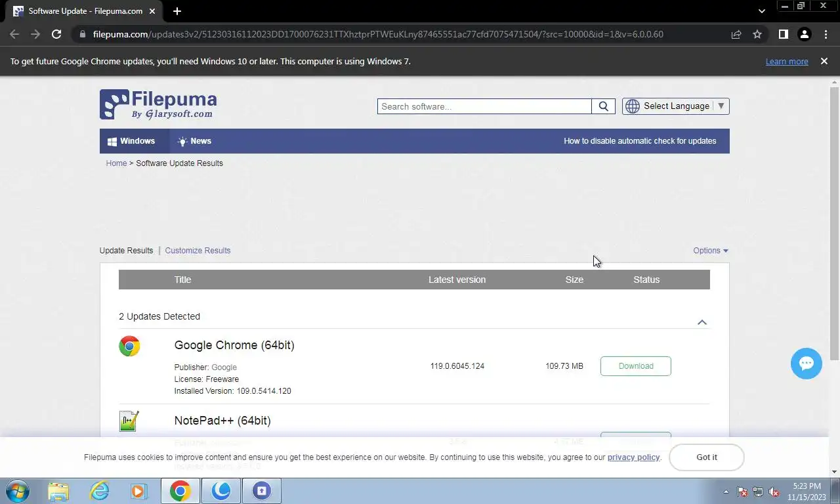Click Learn more in Chrome notice
Viewport: 840px width, 504px height.
click(787, 62)
